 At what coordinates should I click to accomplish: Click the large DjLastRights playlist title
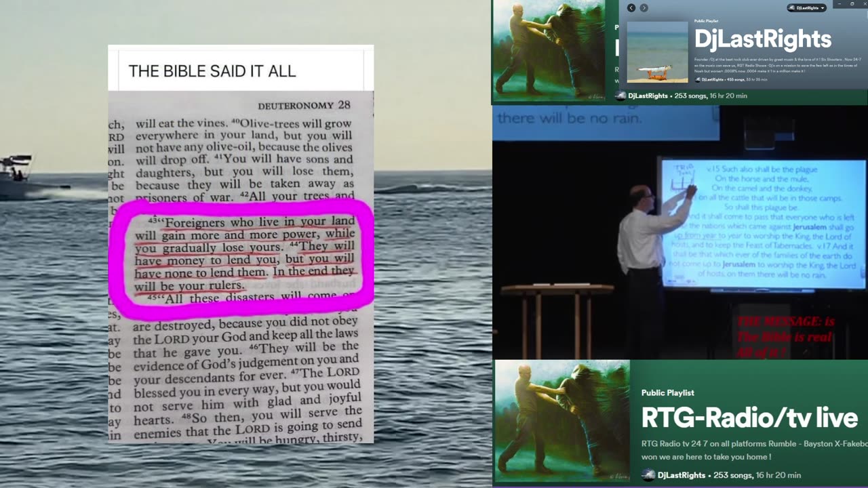click(x=763, y=39)
